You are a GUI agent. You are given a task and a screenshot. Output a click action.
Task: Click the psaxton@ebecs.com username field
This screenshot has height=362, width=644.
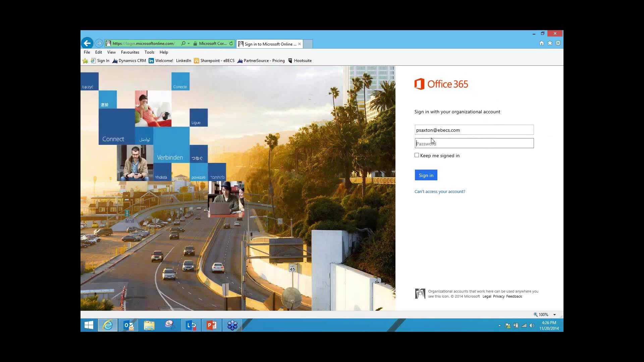pyautogui.click(x=474, y=130)
